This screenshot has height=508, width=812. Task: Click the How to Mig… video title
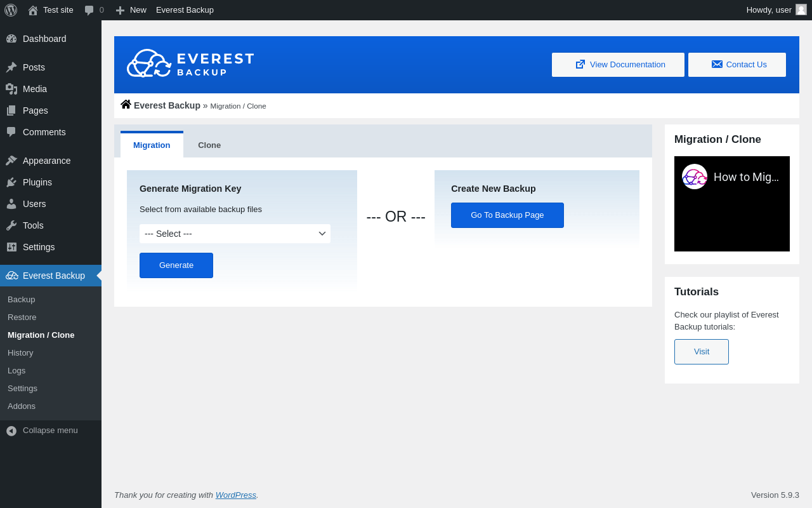click(x=746, y=177)
